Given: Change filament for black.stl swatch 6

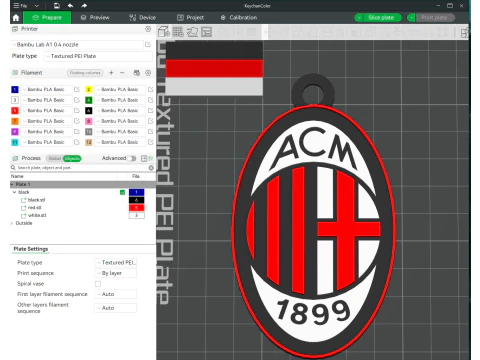Looking at the screenshot, I should [136, 200].
